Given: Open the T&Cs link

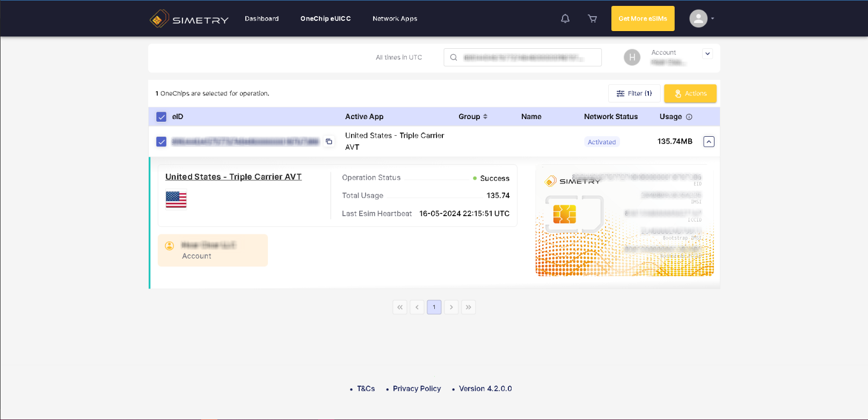Looking at the screenshot, I should point(366,389).
